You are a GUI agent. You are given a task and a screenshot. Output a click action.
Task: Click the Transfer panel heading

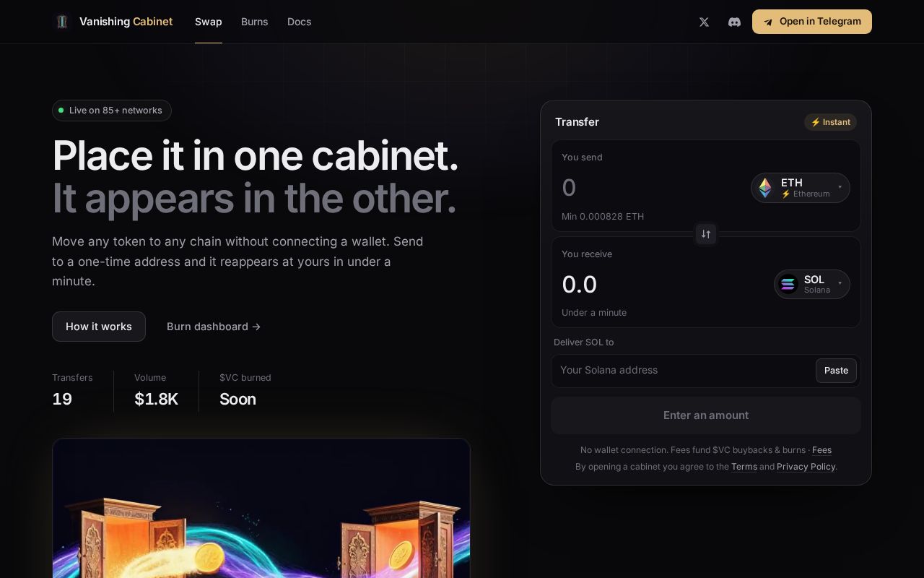577,122
